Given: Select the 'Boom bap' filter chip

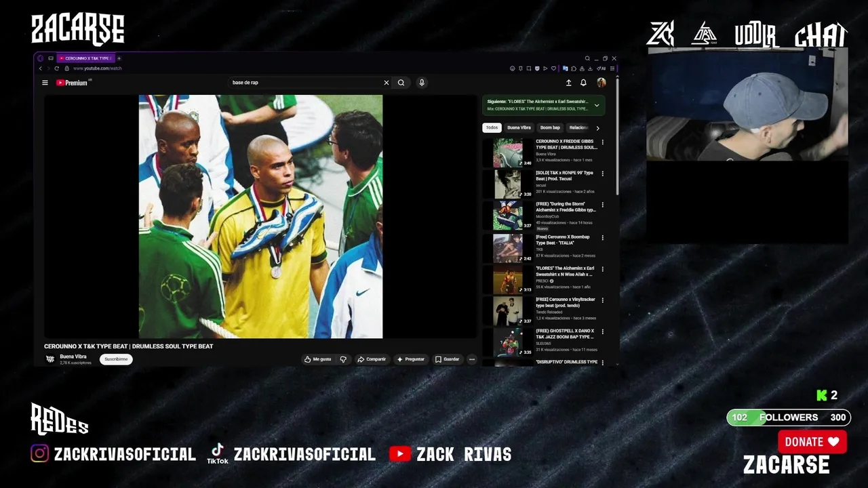Looking at the screenshot, I should point(550,127).
